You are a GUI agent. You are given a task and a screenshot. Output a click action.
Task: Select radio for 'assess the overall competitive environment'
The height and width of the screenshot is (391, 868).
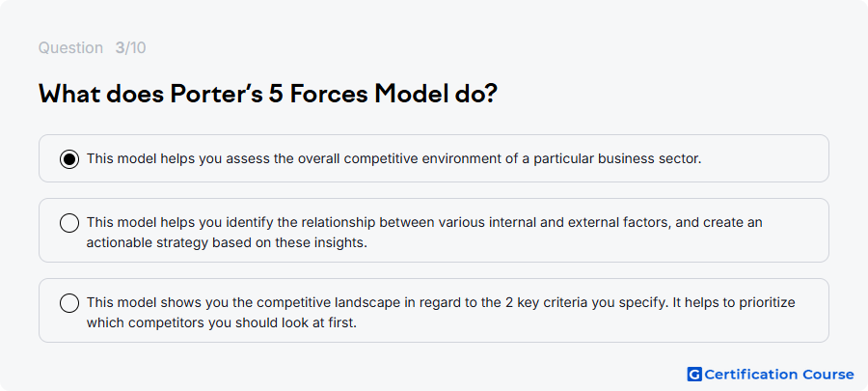click(69, 159)
